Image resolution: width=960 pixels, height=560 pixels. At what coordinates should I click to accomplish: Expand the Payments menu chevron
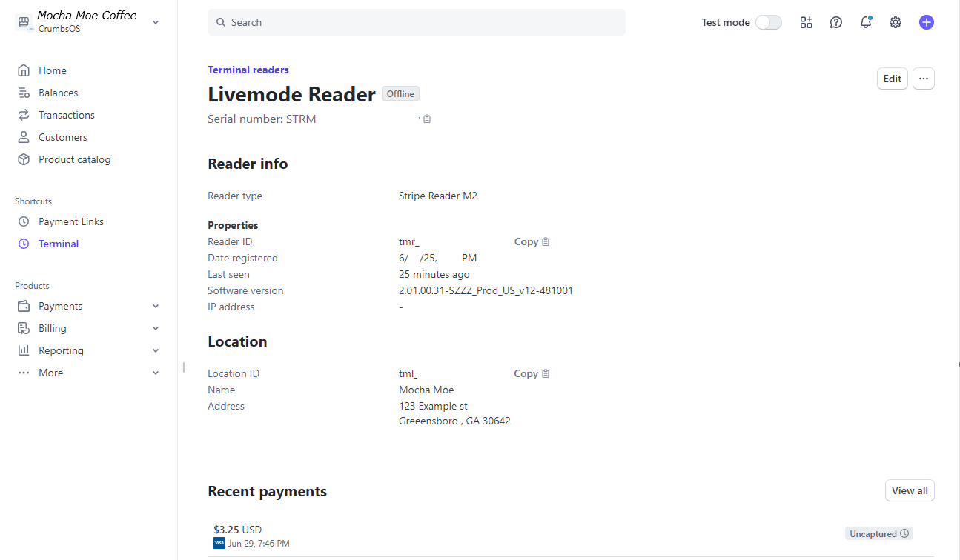156,306
